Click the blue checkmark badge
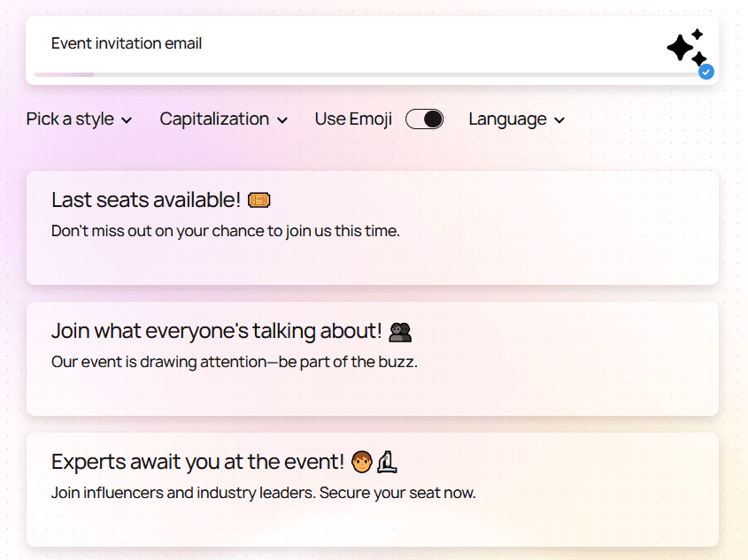This screenshot has height=560, width=748. pos(706,72)
